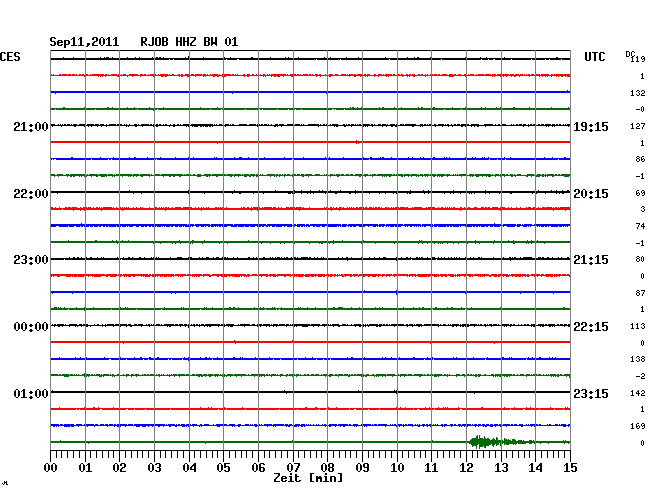This screenshot has width=650, height=494.
Task: Select the 00:00 local time label
Action: [31, 327]
